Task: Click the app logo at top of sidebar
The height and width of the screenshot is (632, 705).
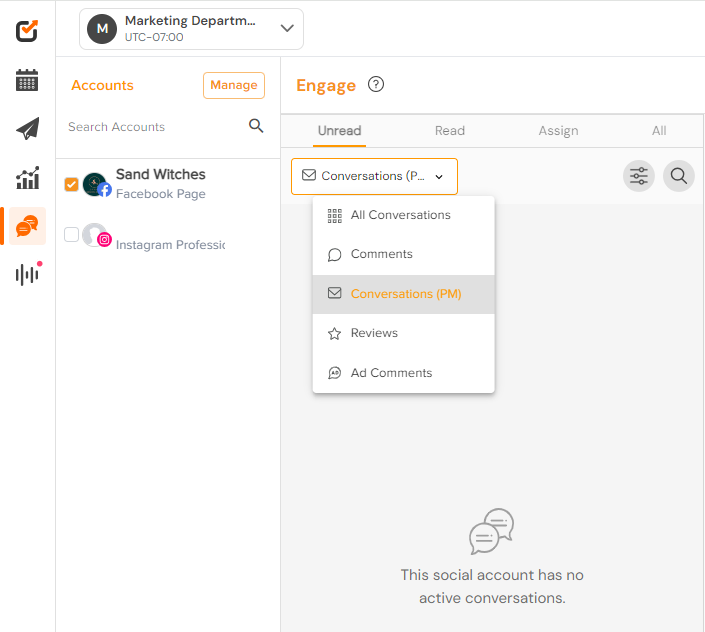Action: 27,31
